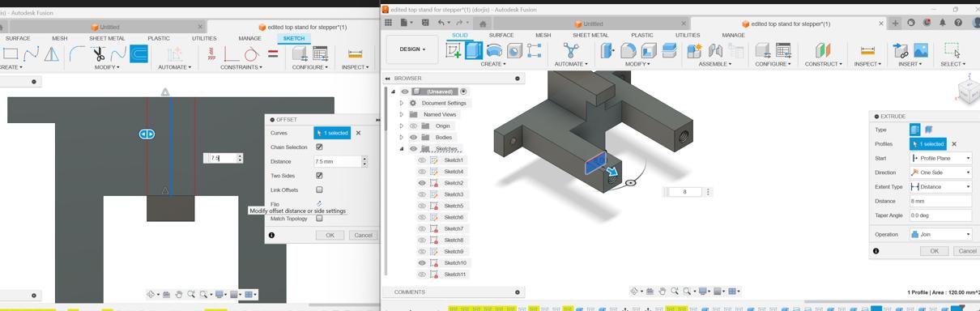Click the Joint icon in Assemble
The height and width of the screenshot is (311, 980).
coord(715,50)
